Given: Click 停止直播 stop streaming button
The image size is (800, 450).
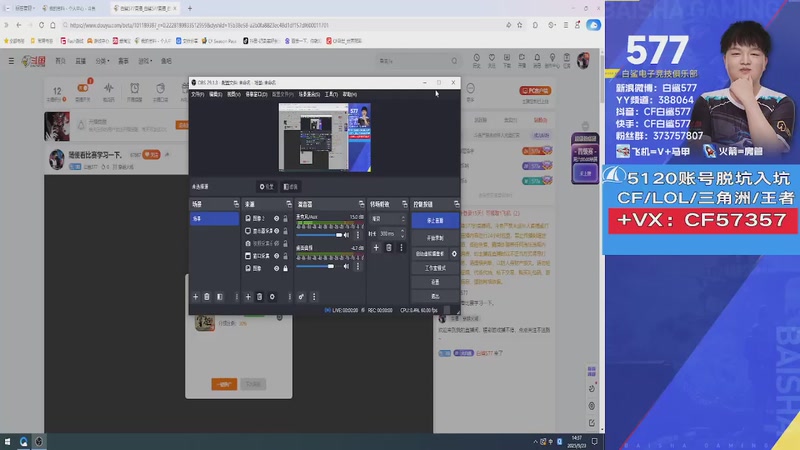Looking at the screenshot, I should [x=435, y=220].
